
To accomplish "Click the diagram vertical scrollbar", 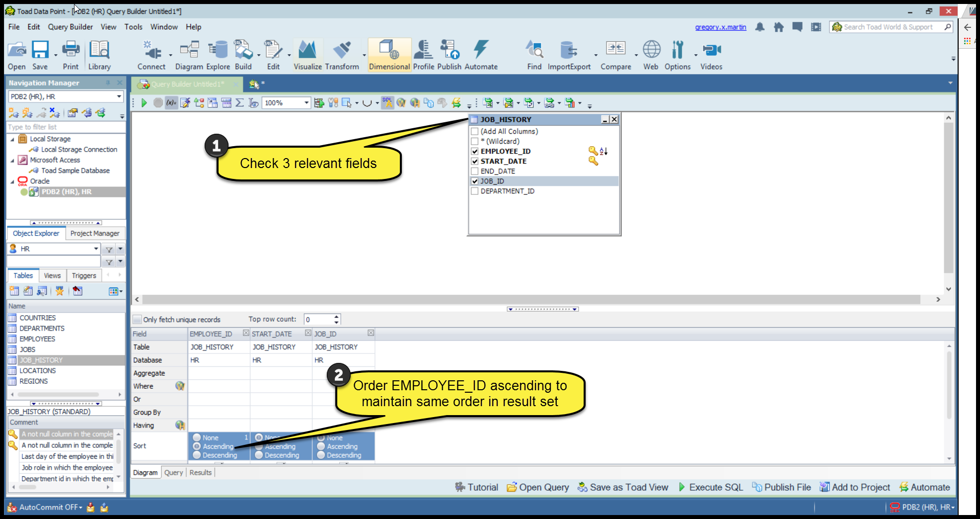I will click(948, 198).
